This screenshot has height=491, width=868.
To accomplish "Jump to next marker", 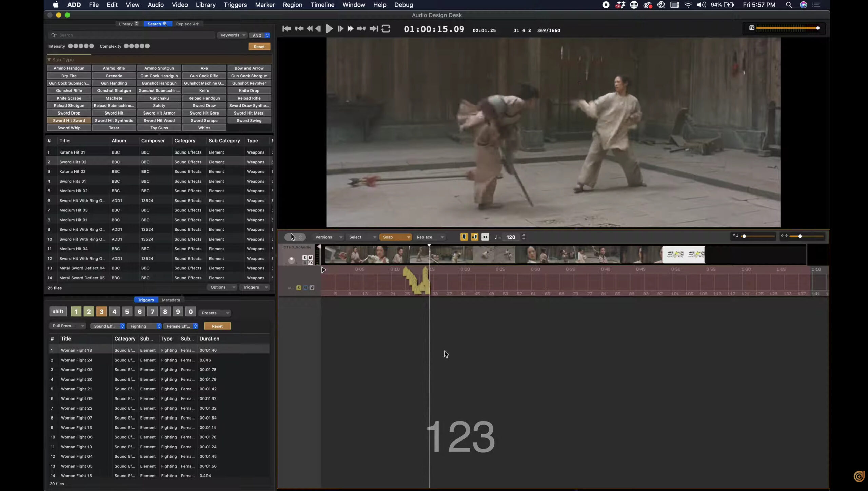I will (x=361, y=29).
